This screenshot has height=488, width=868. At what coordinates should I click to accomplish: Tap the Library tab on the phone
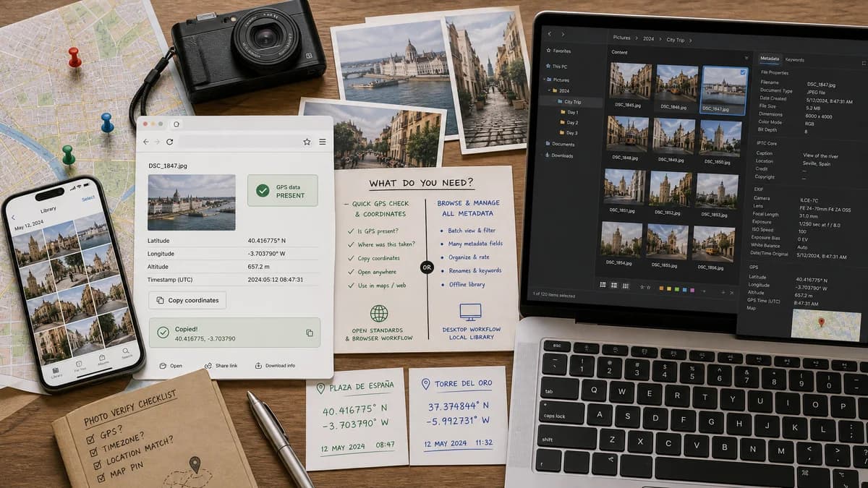56,373
